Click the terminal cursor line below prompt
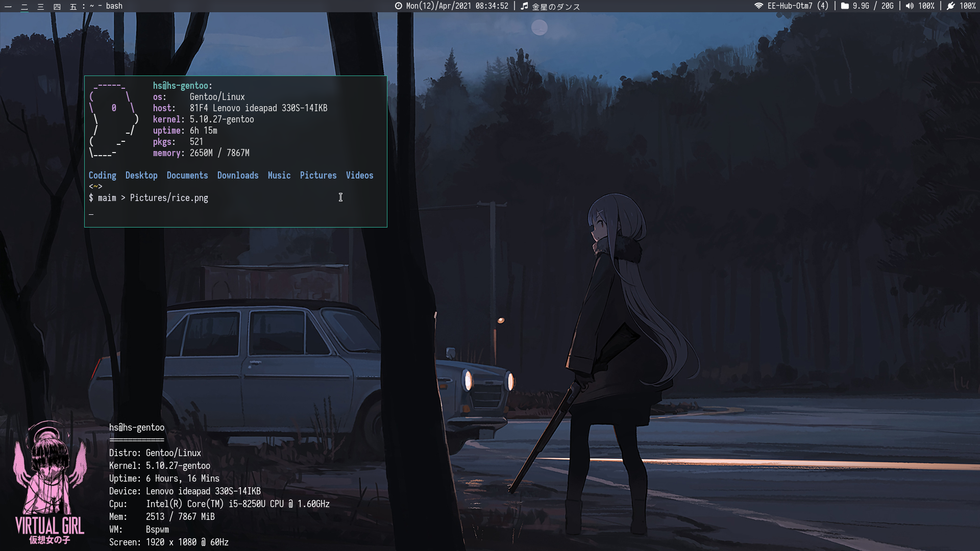Screen dimensions: 980x551 click(x=91, y=214)
